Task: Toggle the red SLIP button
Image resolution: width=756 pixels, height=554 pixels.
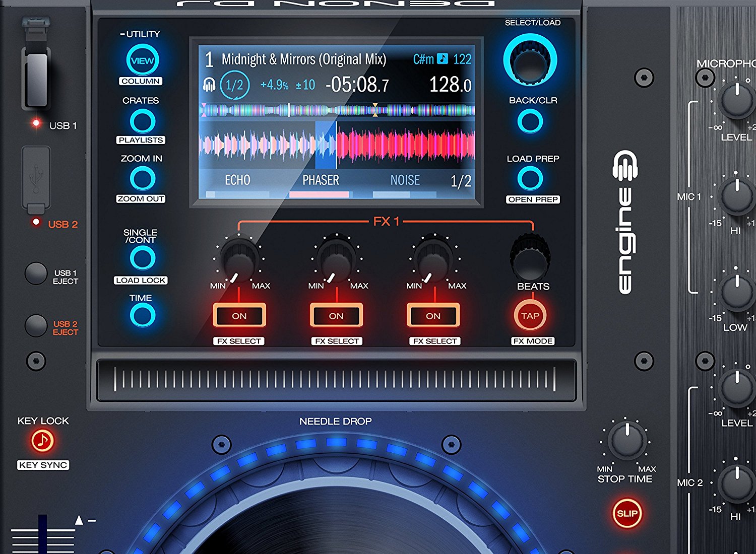Action: pos(627,513)
